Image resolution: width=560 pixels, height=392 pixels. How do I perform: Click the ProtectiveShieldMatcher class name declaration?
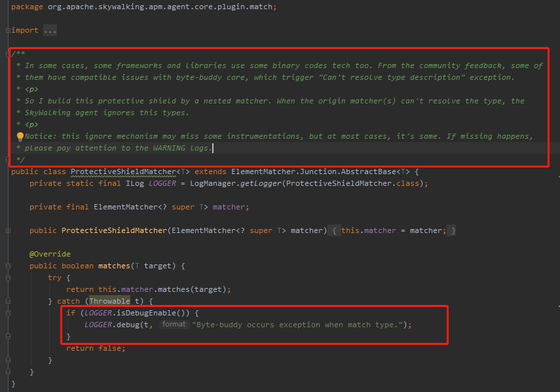123,171
